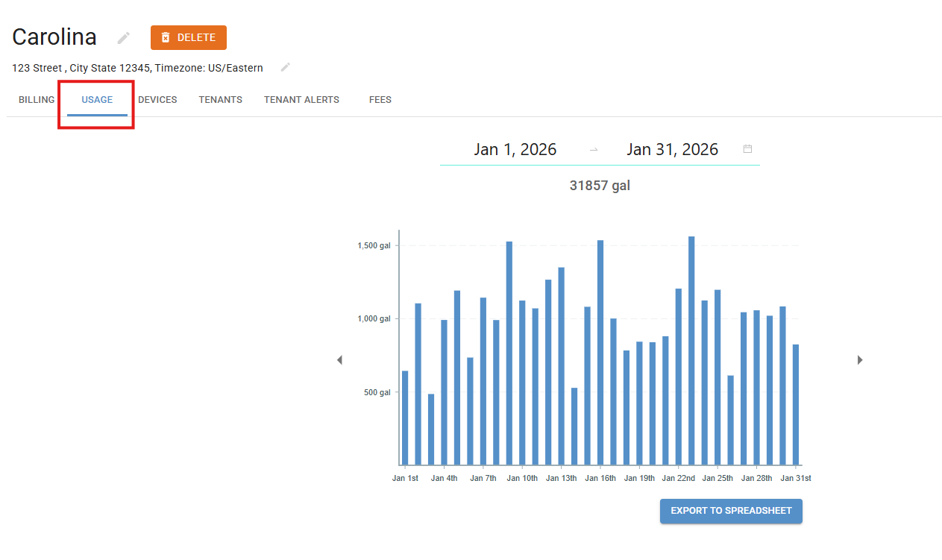Go to the TENANT ALERTS tab

301,100
